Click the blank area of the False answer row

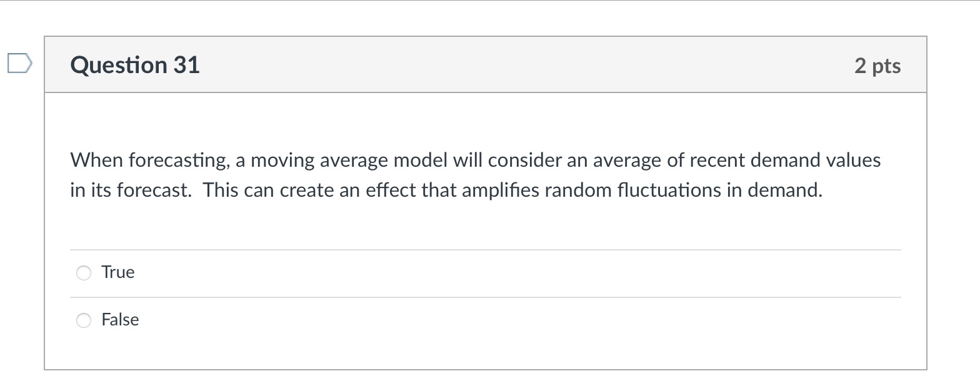pos(500,320)
